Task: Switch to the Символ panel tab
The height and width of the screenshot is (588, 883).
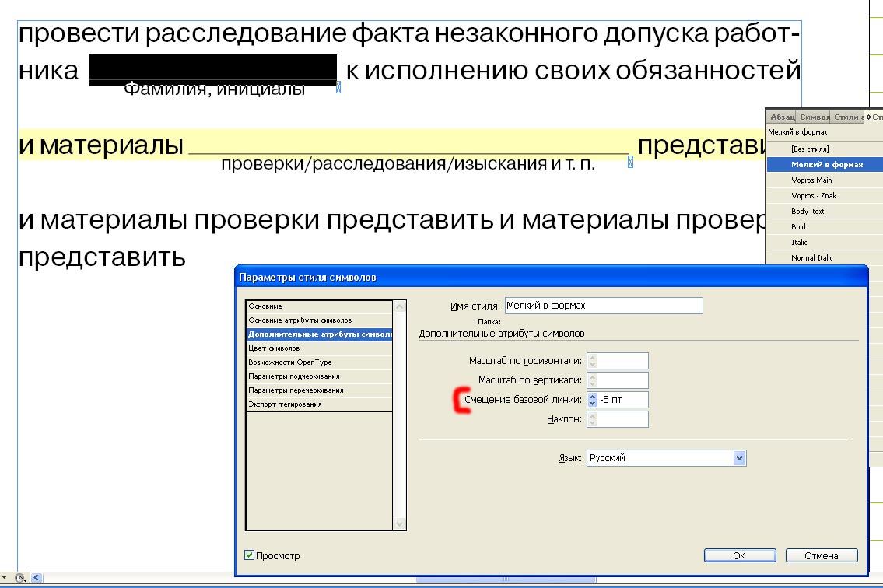Action: pos(814,117)
